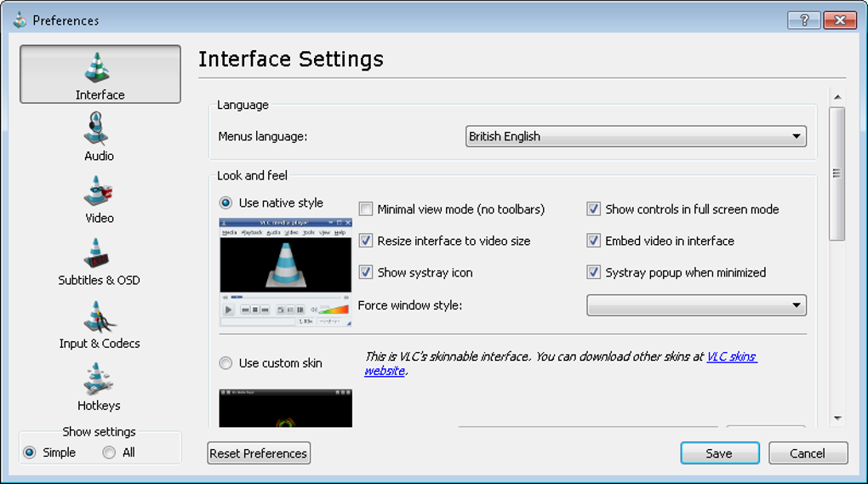Open the Menus language dropdown
The height and width of the screenshot is (484, 868).
[636, 136]
